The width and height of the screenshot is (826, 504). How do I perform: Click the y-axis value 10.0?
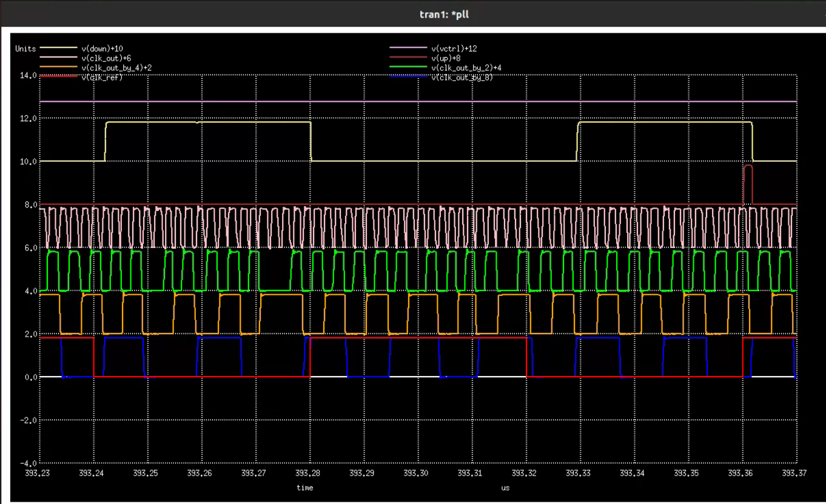pyautogui.click(x=28, y=162)
